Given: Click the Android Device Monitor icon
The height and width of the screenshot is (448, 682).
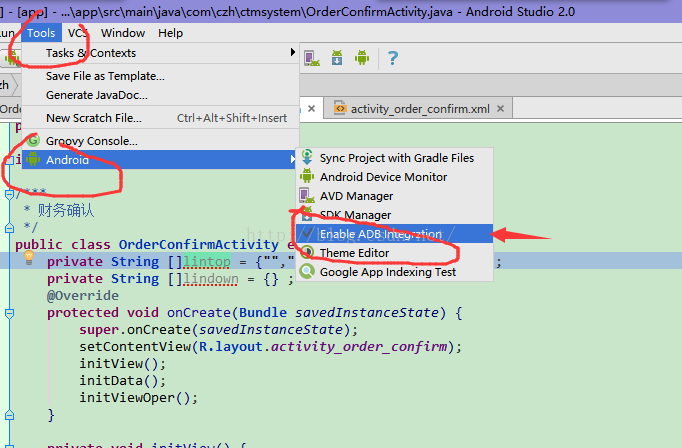Looking at the screenshot, I should click(307, 176).
